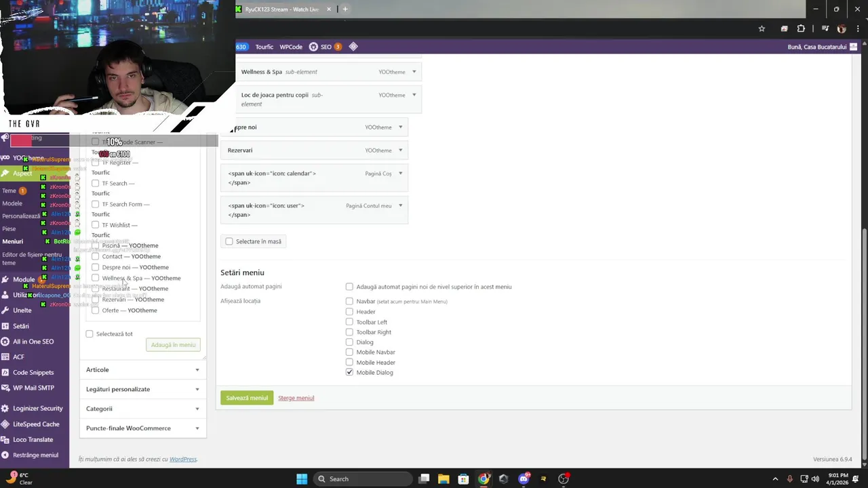Expand the Despre noi menu item arrow
The height and width of the screenshot is (488, 868).
click(400, 127)
